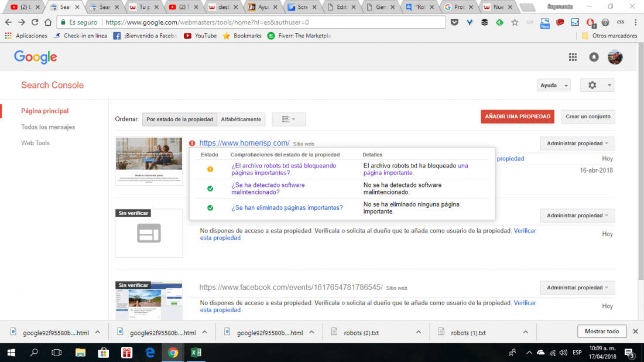The width and height of the screenshot is (644, 362).
Task: Open Google notifications bell
Action: [594, 57]
